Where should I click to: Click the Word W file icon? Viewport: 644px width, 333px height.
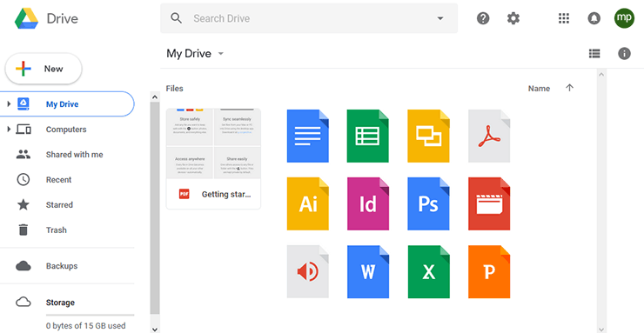[x=367, y=271]
